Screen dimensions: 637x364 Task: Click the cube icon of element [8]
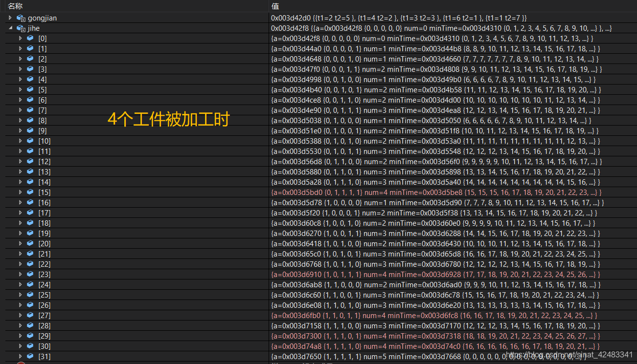(30, 120)
